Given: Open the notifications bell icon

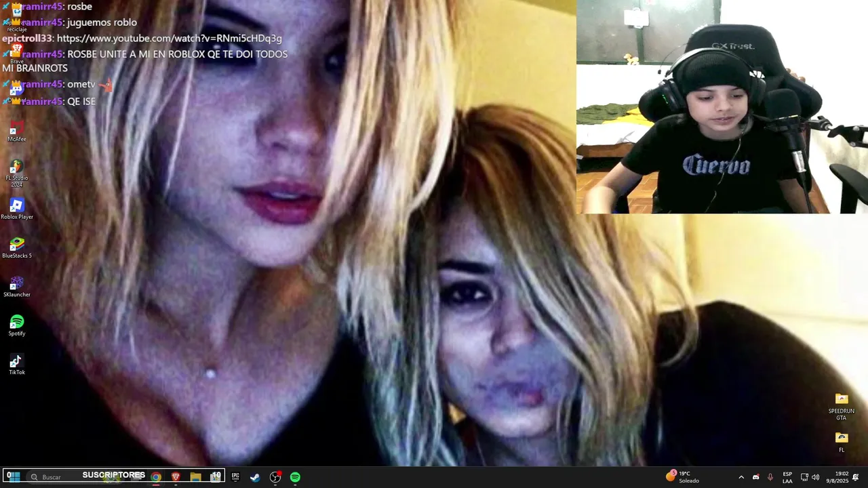Looking at the screenshot, I should click(x=856, y=477).
